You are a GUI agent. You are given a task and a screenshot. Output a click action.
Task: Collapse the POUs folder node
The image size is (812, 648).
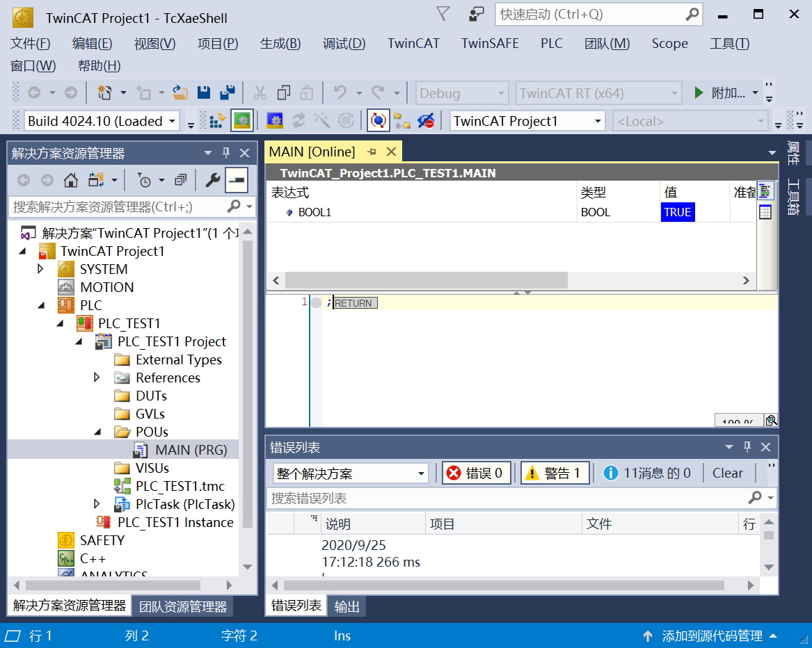97,432
